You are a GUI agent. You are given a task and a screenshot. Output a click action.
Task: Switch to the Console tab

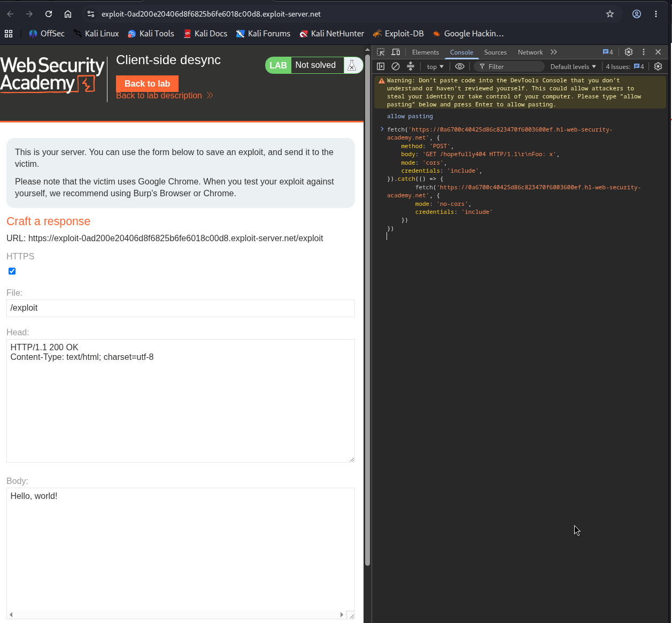coord(461,52)
